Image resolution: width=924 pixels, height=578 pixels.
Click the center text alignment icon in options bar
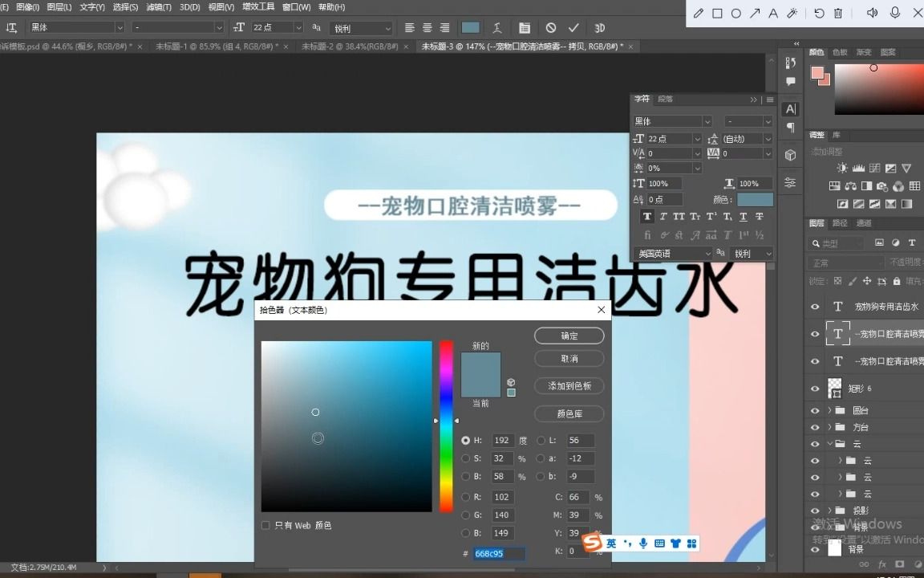427,27
